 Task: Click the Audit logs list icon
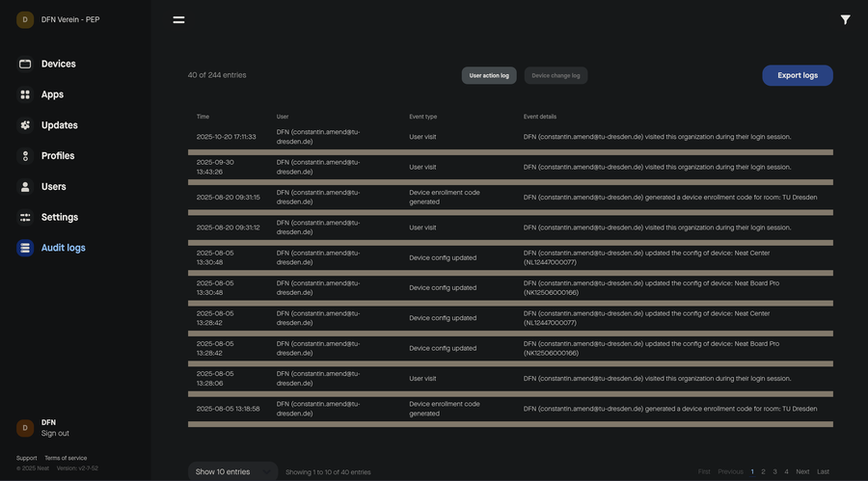pos(25,248)
